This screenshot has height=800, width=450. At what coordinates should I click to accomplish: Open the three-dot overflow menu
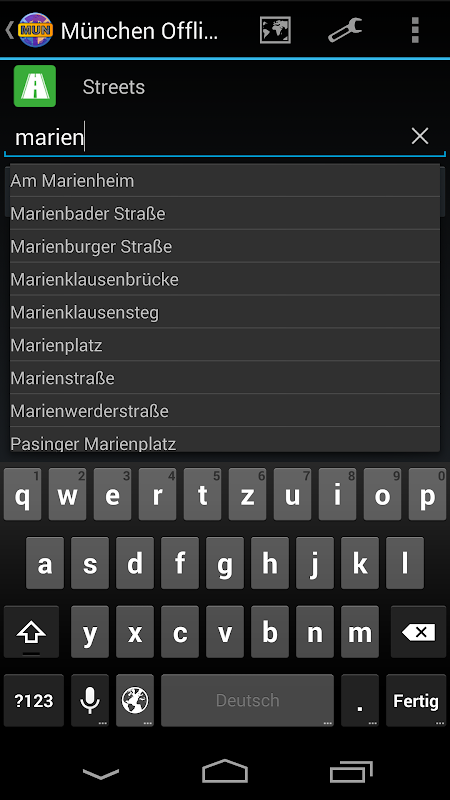[x=415, y=30]
